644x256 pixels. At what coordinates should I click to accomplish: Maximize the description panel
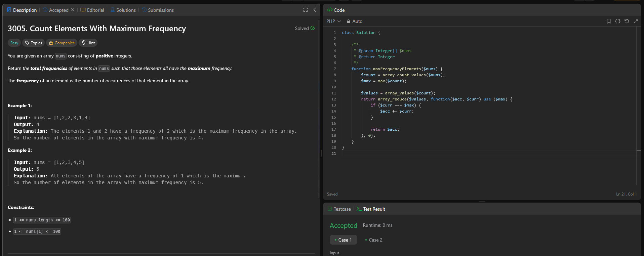306,10
